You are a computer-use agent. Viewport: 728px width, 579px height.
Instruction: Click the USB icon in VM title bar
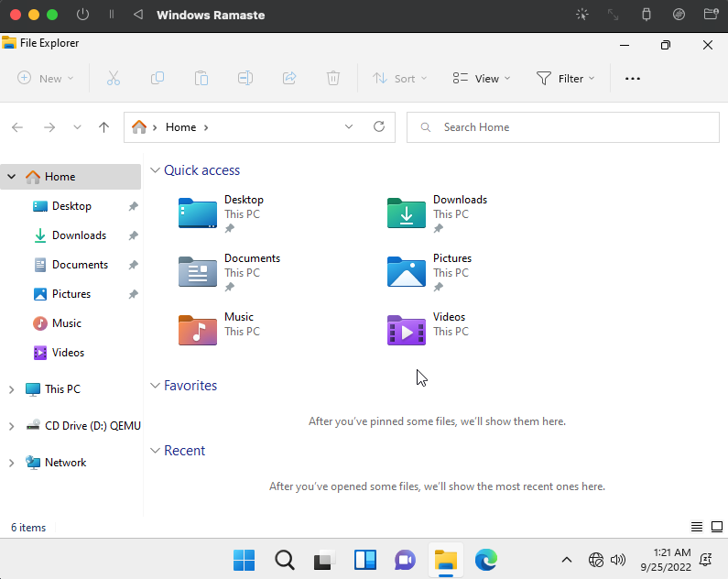[646, 15]
